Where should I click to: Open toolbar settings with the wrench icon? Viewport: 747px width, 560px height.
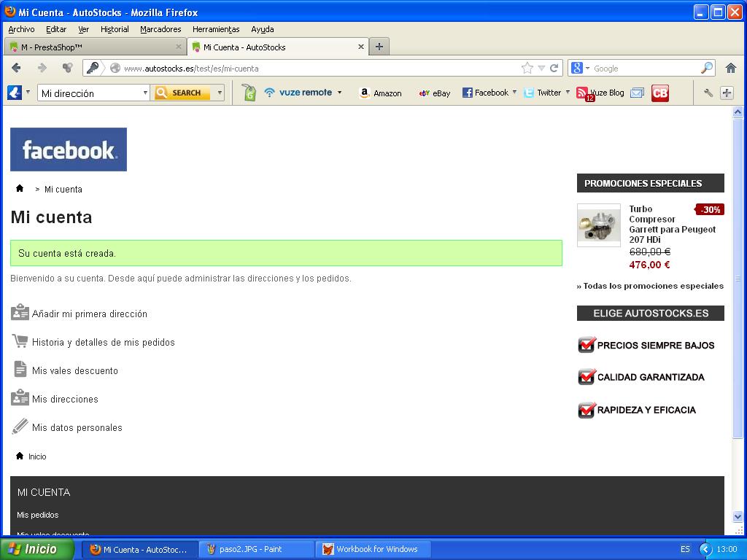pos(708,93)
